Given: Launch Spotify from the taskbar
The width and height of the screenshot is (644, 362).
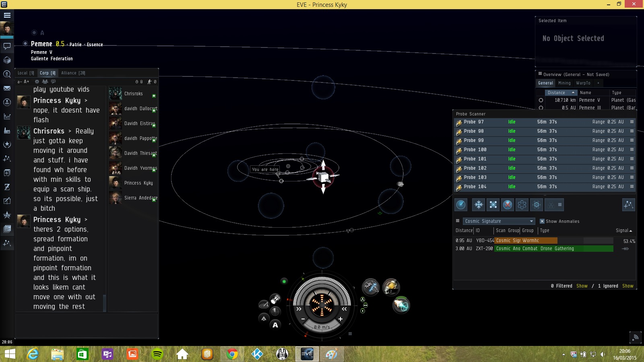Looking at the screenshot, I should pyautogui.click(x=157, y=354).
